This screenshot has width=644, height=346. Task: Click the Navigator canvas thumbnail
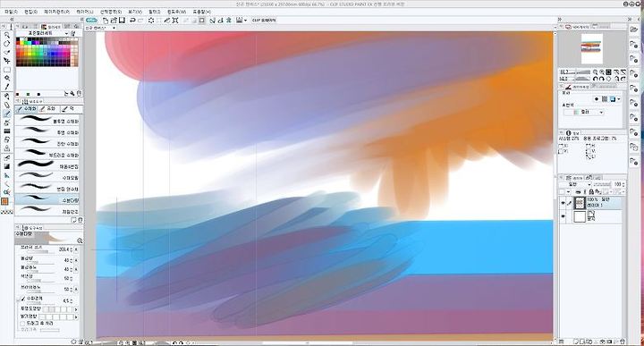[x=592, y=48]
